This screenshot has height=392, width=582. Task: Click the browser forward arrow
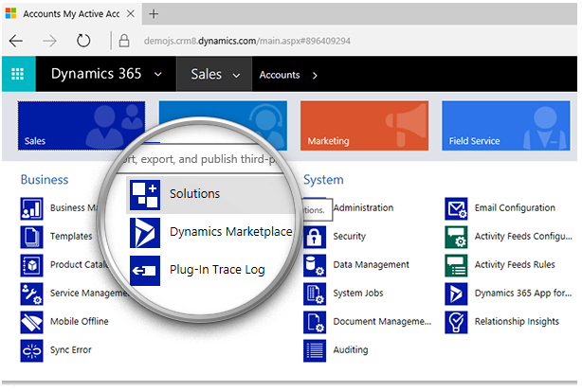(49, 41)
